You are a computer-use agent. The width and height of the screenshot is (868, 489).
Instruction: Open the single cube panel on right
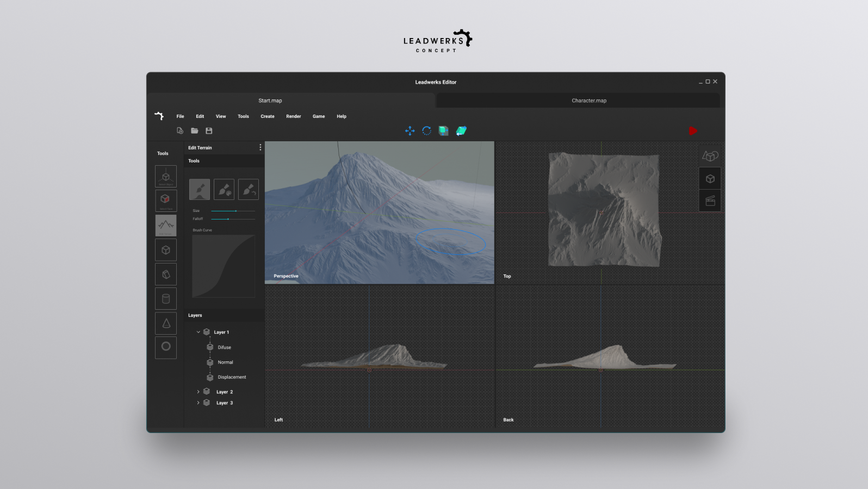pos(710,179)
